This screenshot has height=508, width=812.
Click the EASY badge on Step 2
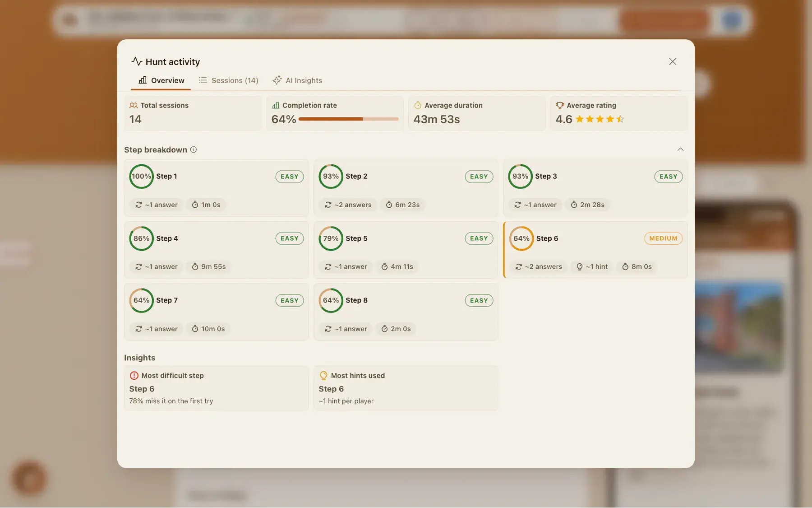(x=479, y=177)
